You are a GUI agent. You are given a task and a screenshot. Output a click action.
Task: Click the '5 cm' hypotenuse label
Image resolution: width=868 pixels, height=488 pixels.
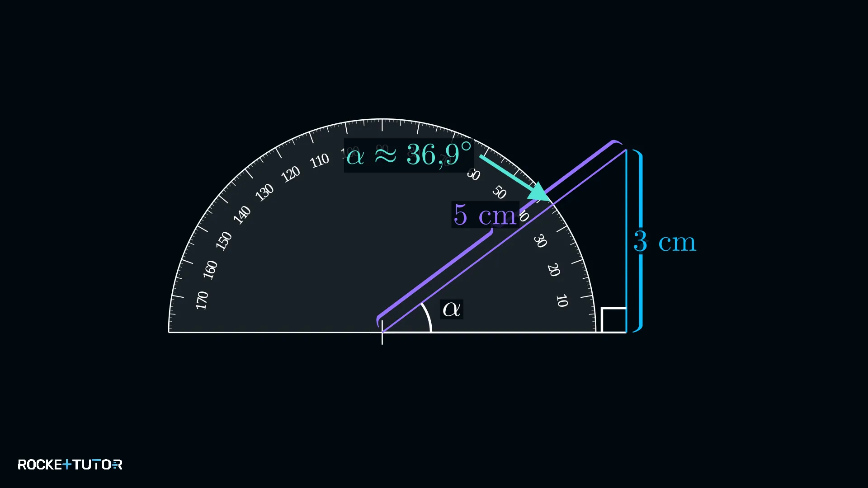(485, 215)
